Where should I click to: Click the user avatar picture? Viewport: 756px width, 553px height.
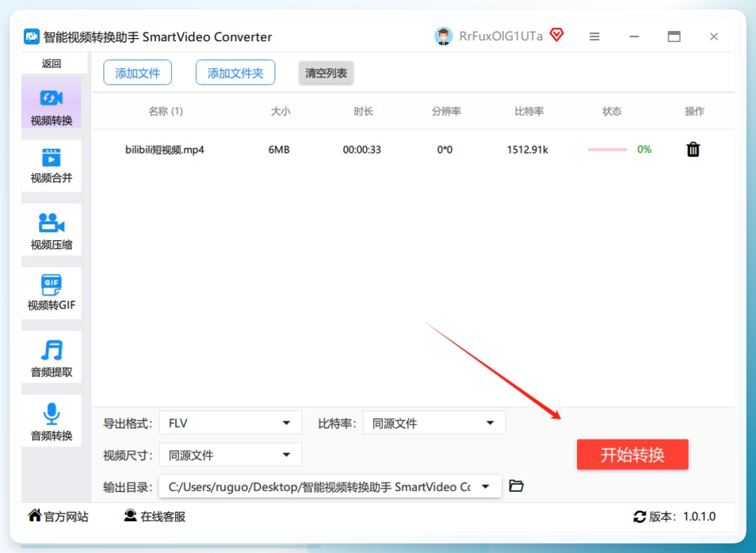click(x=443, y=36)
